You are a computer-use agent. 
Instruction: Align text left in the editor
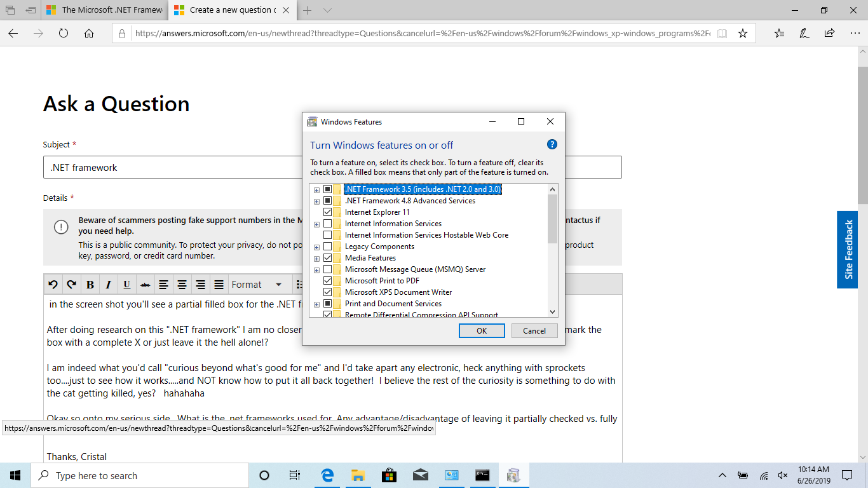pyautogui.click(x=164, y=284)
